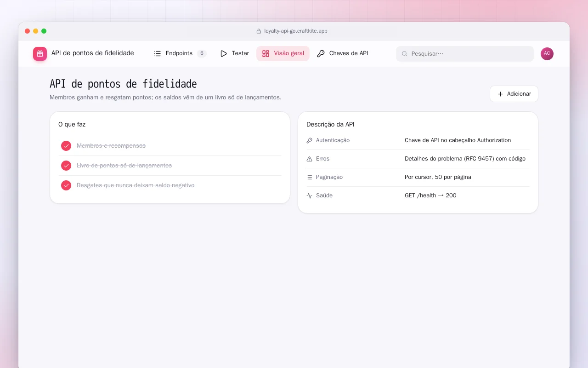Image resolution: width=588 pixels, height=368 pixels.
Task: Click the 'Saúde' label
Action: pyautogui.click(x=324, y=195)
